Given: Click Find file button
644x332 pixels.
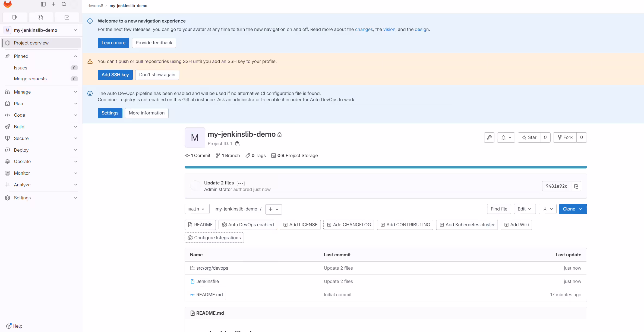Looking at the screenshot, I should 499,209.
